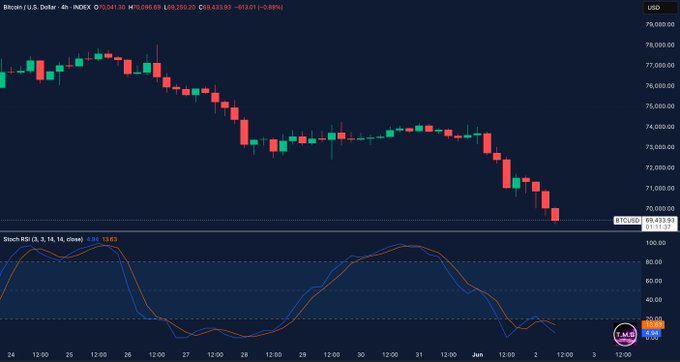Click the date label 31 on time axis
Screen dimensions: 680x362
(419, 355)
